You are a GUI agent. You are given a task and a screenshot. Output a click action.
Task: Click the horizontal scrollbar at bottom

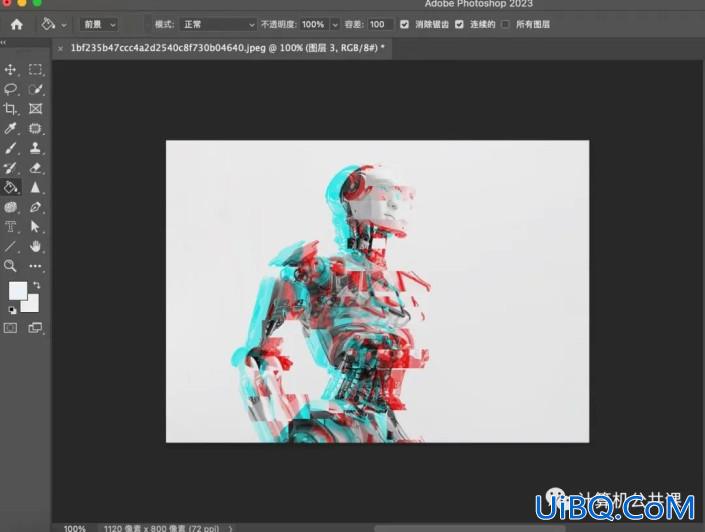(469, 528)
